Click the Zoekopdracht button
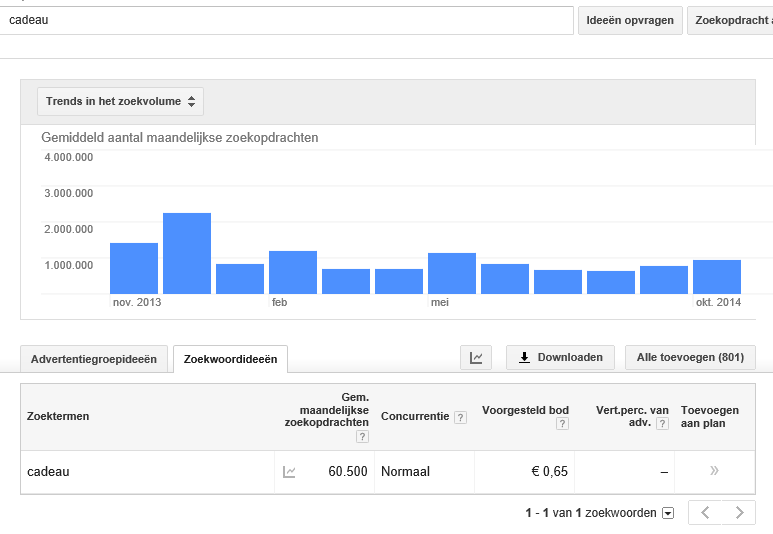This screenshot has height=534, width=773. tap(730, 20)
